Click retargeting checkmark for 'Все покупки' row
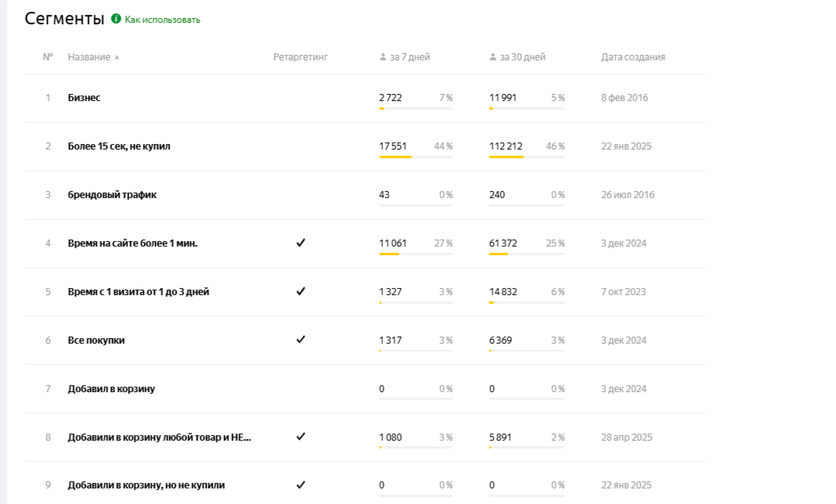This screenshot has width=836, height=504. (301, 340)
